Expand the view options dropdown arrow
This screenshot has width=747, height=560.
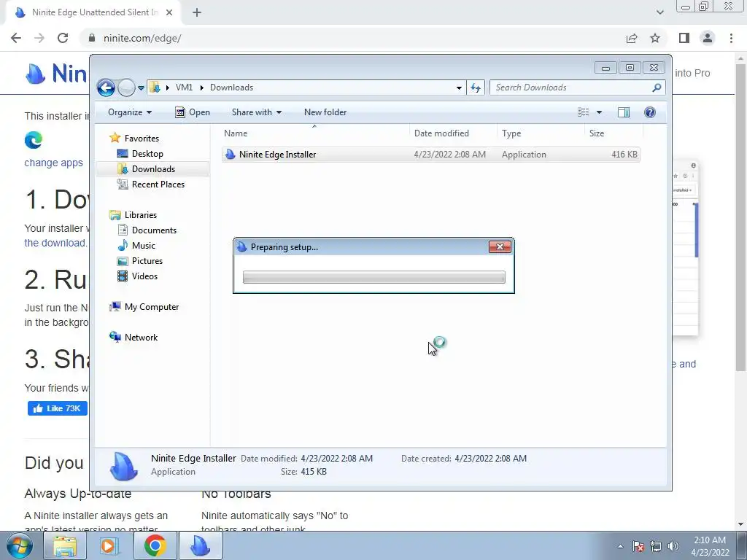(x=600, y=112)
